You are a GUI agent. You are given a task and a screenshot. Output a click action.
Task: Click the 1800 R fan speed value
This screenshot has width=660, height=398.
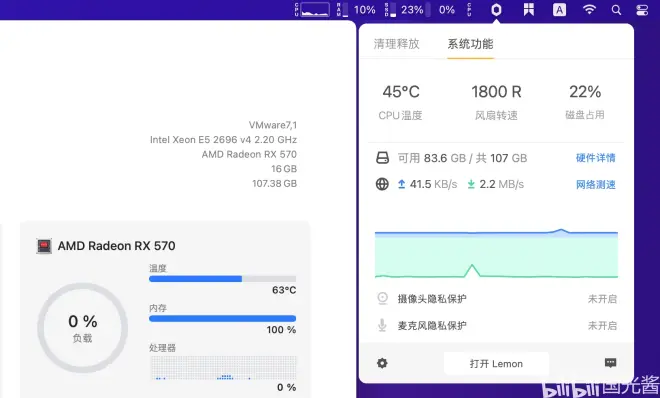pos(496,92)
